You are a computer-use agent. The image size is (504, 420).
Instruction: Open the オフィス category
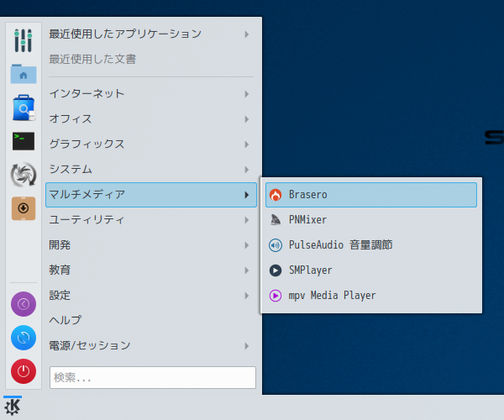click(151, 119)
